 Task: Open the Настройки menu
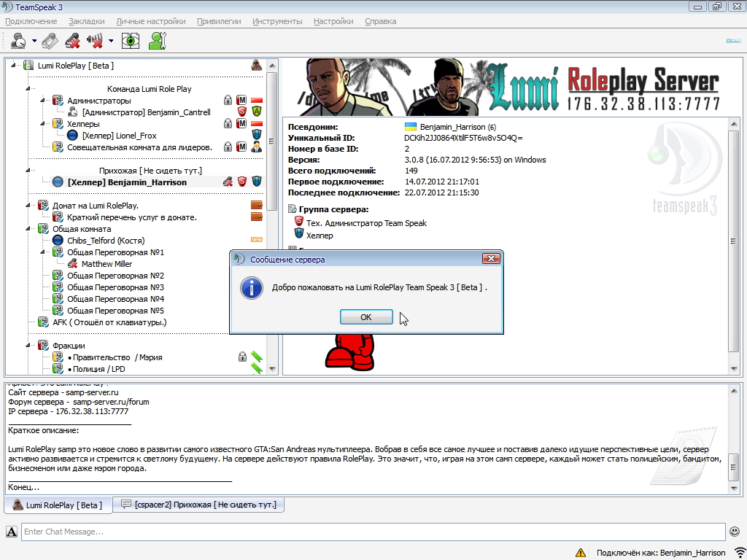point(333,21)
